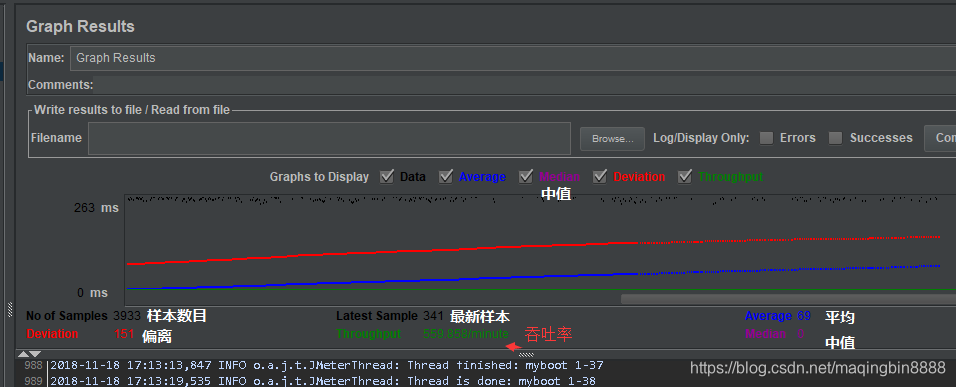
Task: Click the 'Log/Display Only:' label
Action: tap(701, 138)
